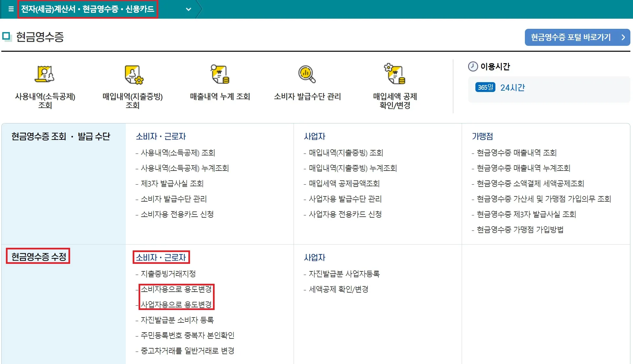Screen dimensions: 633x364
Task: Expand the top menu dropdown chevron
Action: (188, 9)
